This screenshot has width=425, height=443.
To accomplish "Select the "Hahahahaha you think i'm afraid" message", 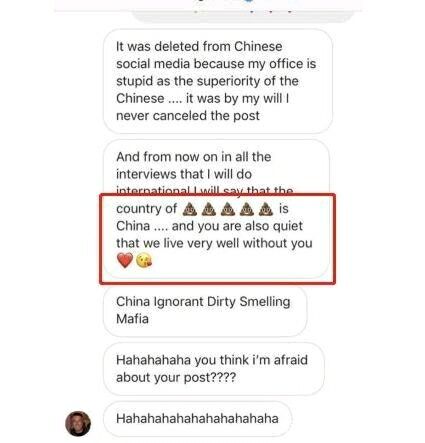I will (214, 369).
